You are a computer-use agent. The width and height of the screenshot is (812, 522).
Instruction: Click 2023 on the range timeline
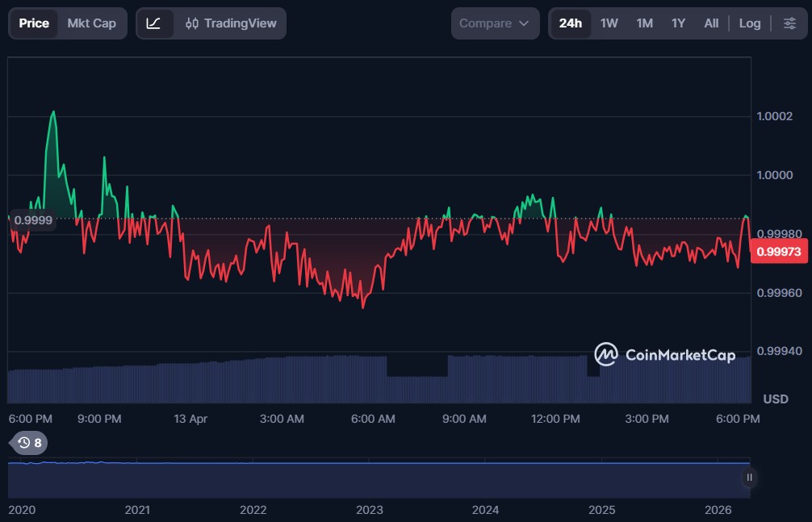(370, 510)
